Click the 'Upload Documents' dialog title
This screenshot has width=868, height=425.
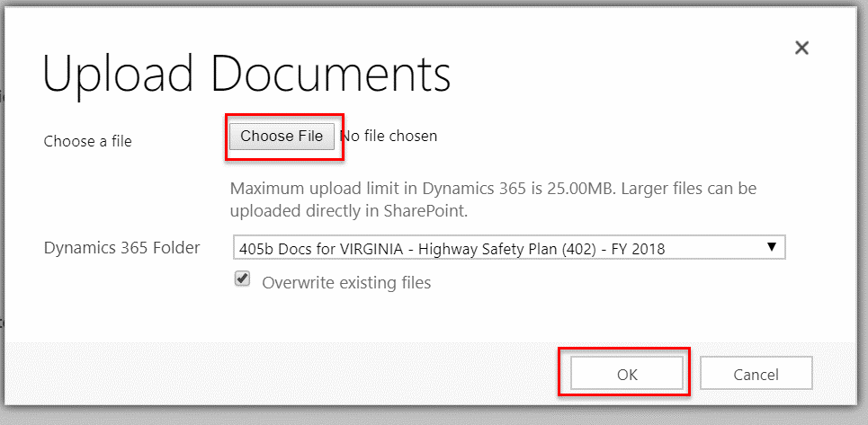click(246, 75)
